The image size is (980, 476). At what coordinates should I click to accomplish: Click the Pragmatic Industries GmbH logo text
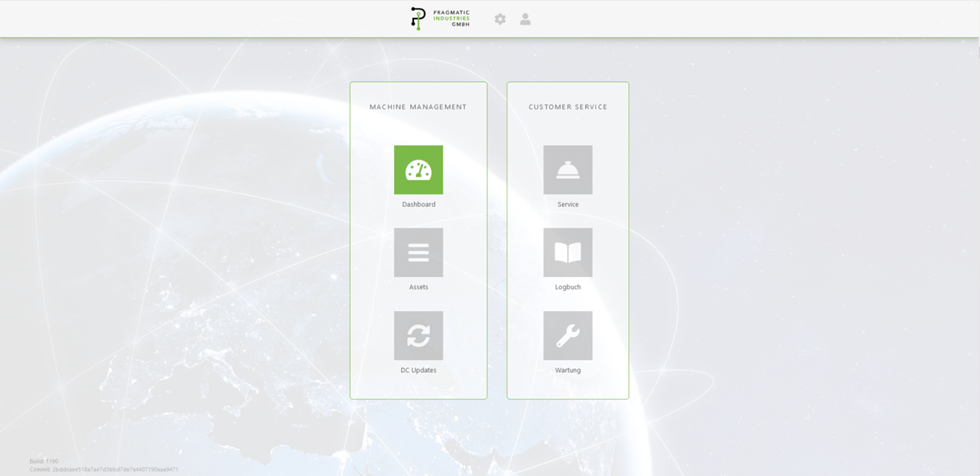click(451, 19)
